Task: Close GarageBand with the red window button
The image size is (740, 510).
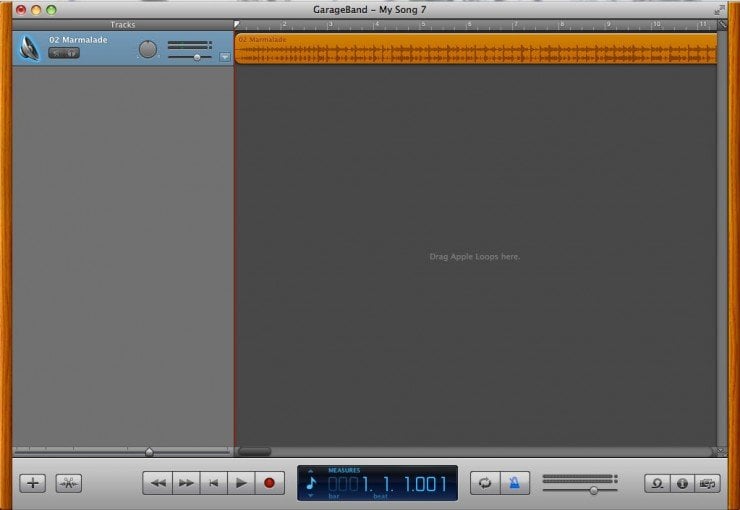Action: click(21, 10)
